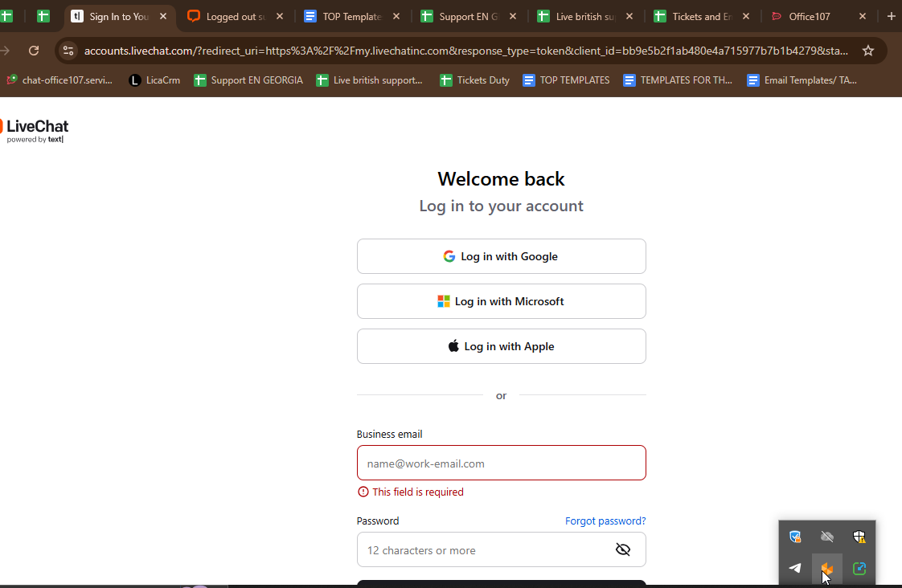This screenshot has height=588, width=902.
Task: Reload the current page
Action: 34,51
